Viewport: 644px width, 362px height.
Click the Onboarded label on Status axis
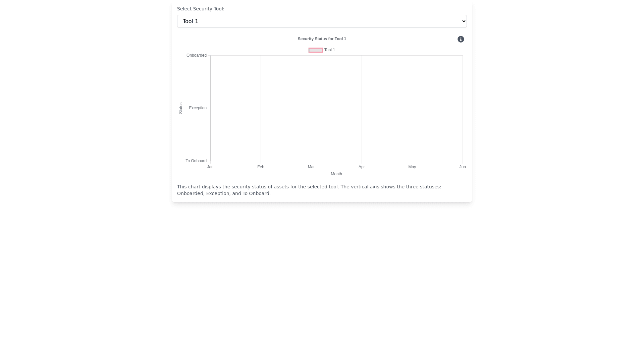click(x=196, y=55)
